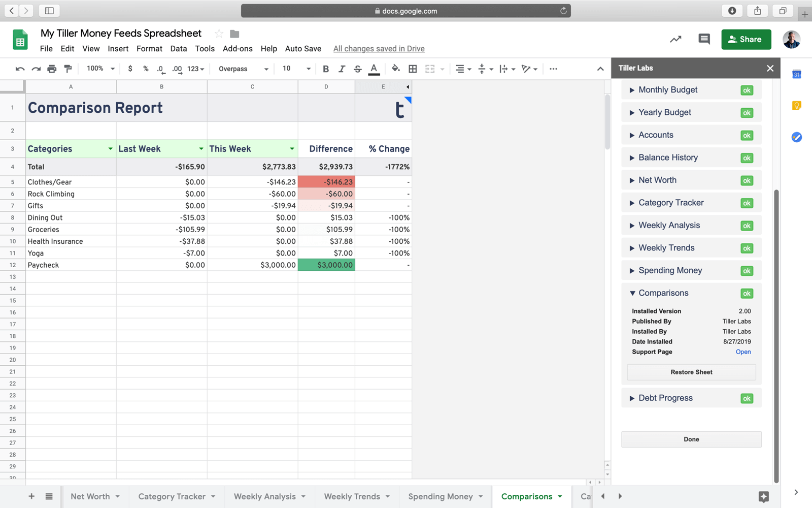The image size is (812, 508).
Task: Click the Last Week filter arrow
Action: (201, 149)
